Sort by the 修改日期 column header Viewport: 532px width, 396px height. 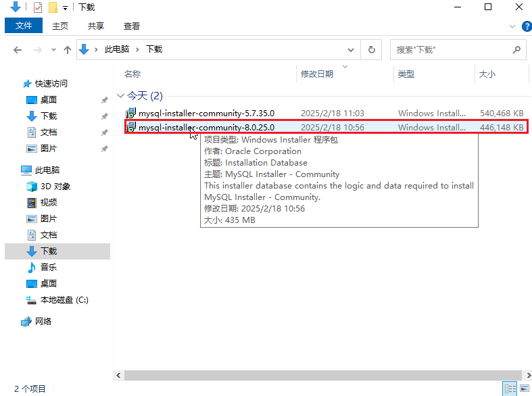coord(317,74)
